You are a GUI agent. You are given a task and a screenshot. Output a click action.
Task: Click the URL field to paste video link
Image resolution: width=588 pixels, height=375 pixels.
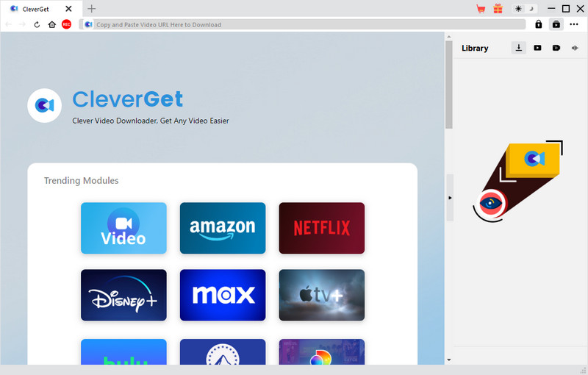pos(304,24)
